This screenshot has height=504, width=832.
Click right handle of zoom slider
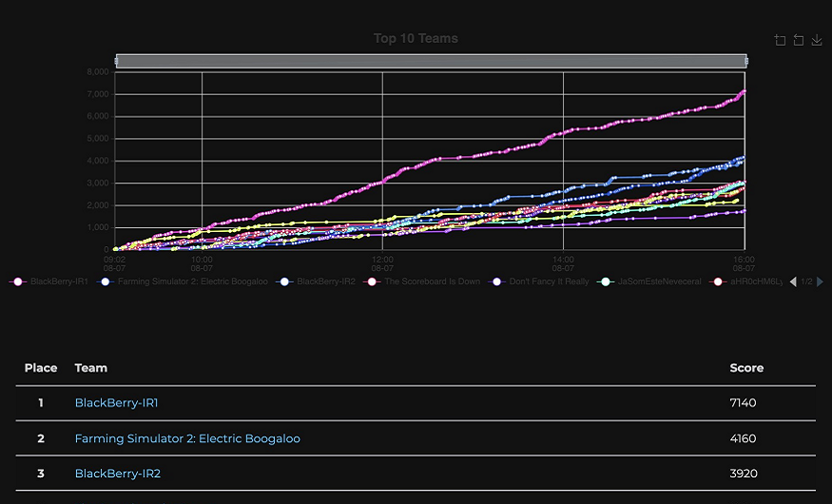pyautogui.click(x=746, y=62)
